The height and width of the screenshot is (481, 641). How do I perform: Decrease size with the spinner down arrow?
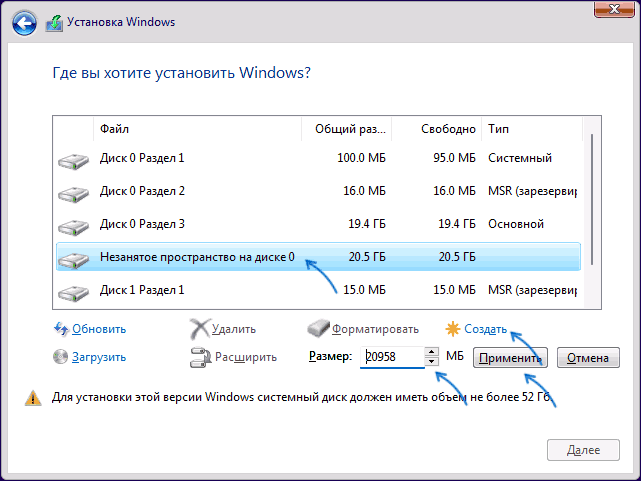pyautogui.click(x=432, y=361)
